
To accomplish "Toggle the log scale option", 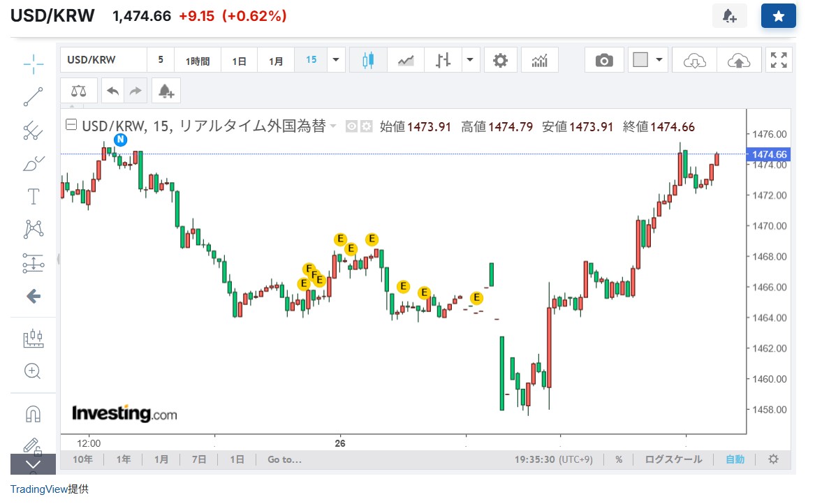I will pos(673,459).
